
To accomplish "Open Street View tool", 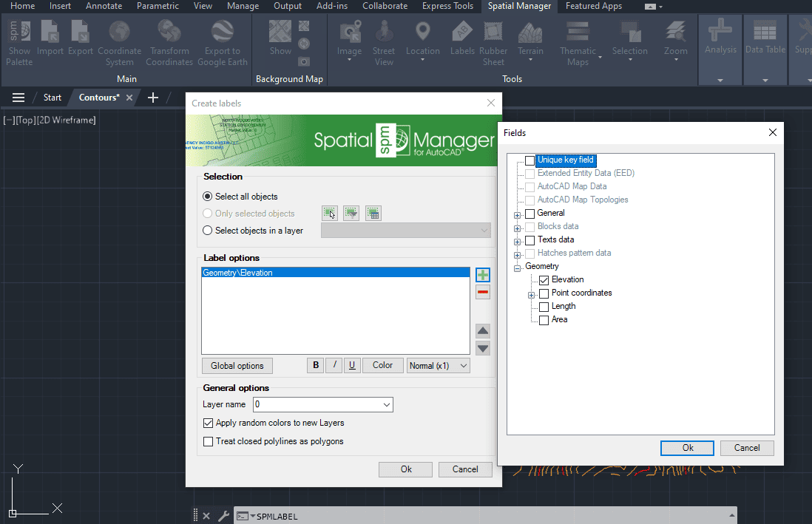I will [384, 43].
